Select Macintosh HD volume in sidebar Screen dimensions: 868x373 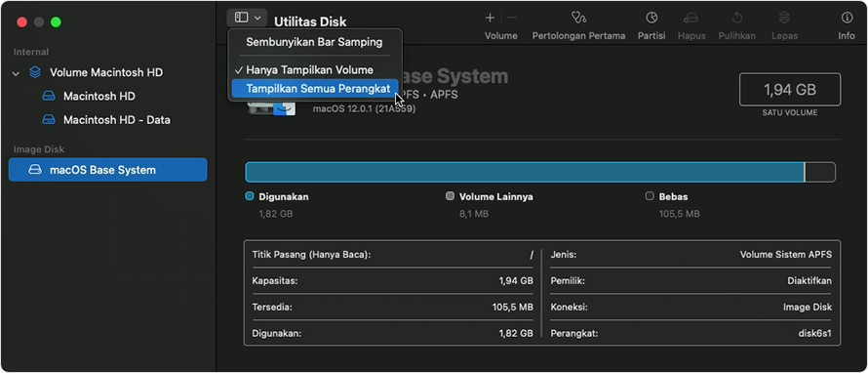tap(99, 97)
